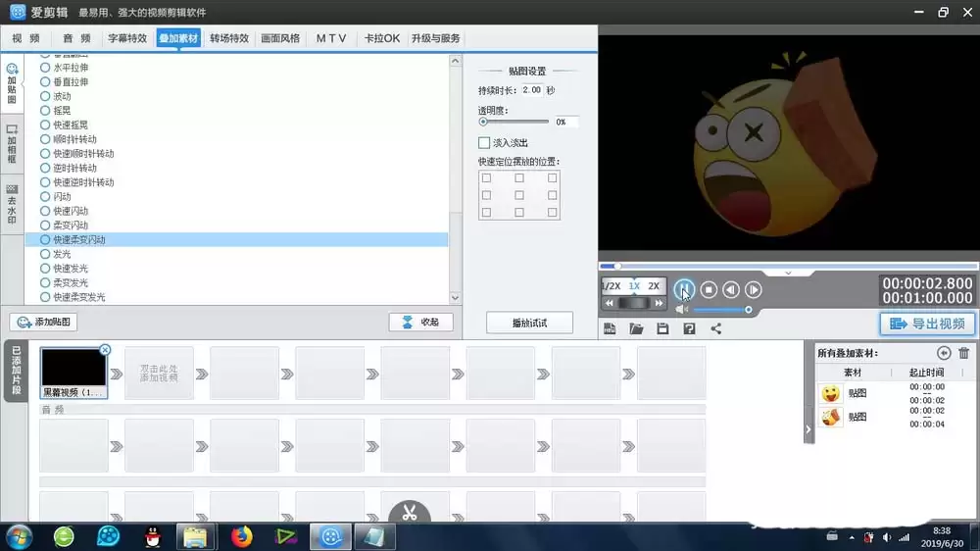Viewport: 980px width, 551px height.
Task: Open the HD new-project icon
Action: click(610, 328)
